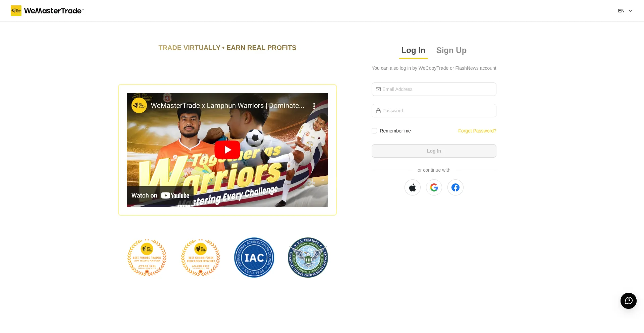Continue with Google sign-in

(x=434, y=187)
